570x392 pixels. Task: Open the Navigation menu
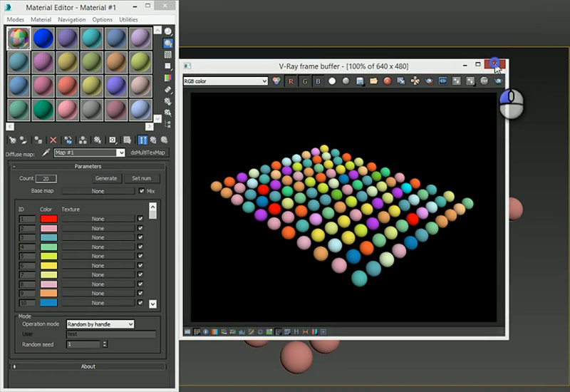(71, 20)
